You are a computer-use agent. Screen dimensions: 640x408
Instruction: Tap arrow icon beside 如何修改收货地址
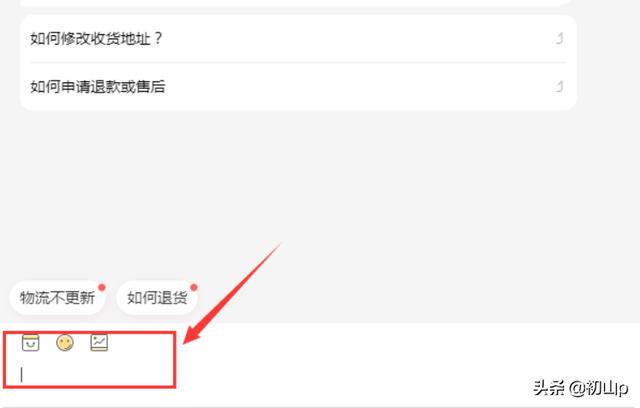click(x=560, y=38)
